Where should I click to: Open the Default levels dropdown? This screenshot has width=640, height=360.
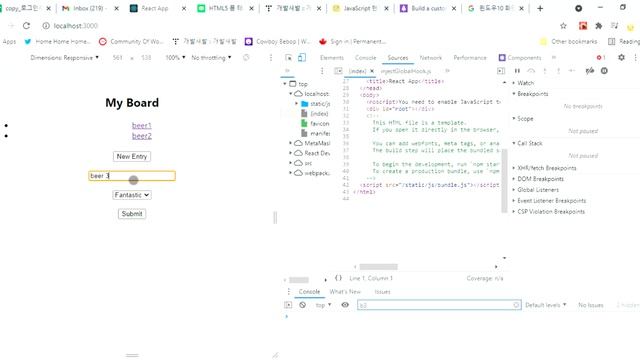tap(546, 305)
